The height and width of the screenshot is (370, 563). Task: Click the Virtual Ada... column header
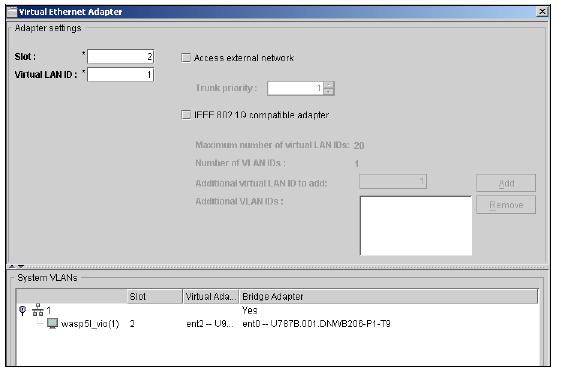click(x=211, y=296)
